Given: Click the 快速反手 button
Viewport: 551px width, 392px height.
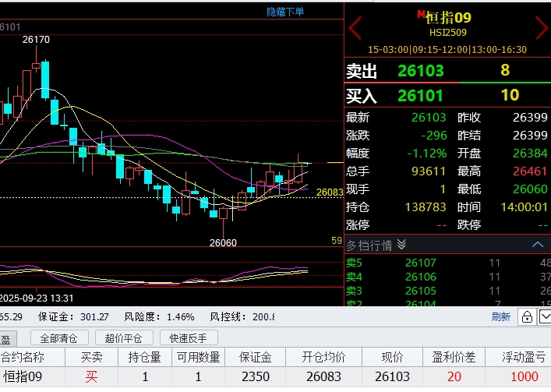Looking at the screenshot, I should pyautogui.click(x=189, y=338).
